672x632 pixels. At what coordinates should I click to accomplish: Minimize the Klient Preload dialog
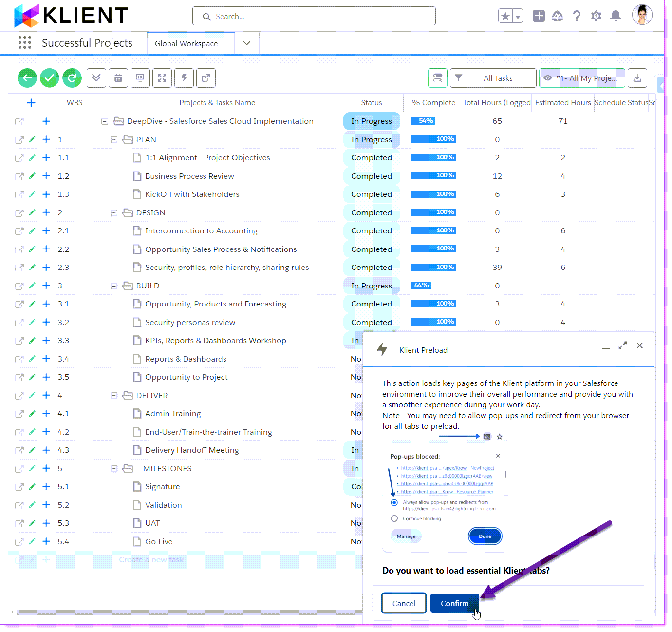tap(606, 347)
